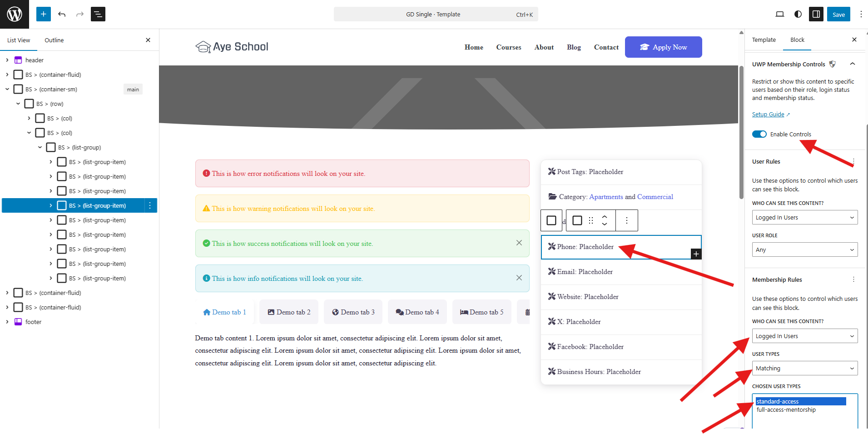Open the block inserter plus button
Image resolution: width=868 pixels, height=434 pixels.
tap(43, 14)
